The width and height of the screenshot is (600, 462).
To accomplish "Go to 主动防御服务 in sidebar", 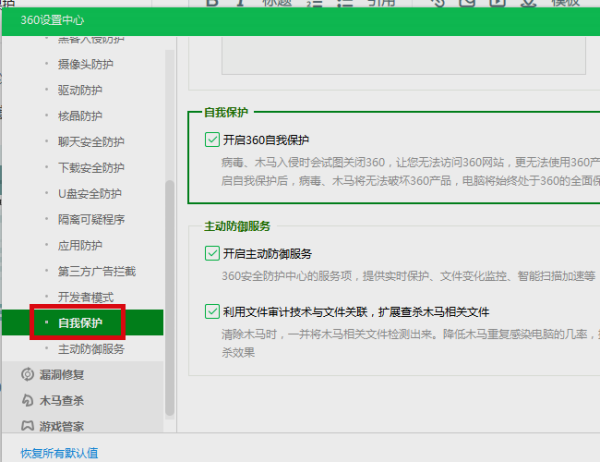I will tap(91, 349).
